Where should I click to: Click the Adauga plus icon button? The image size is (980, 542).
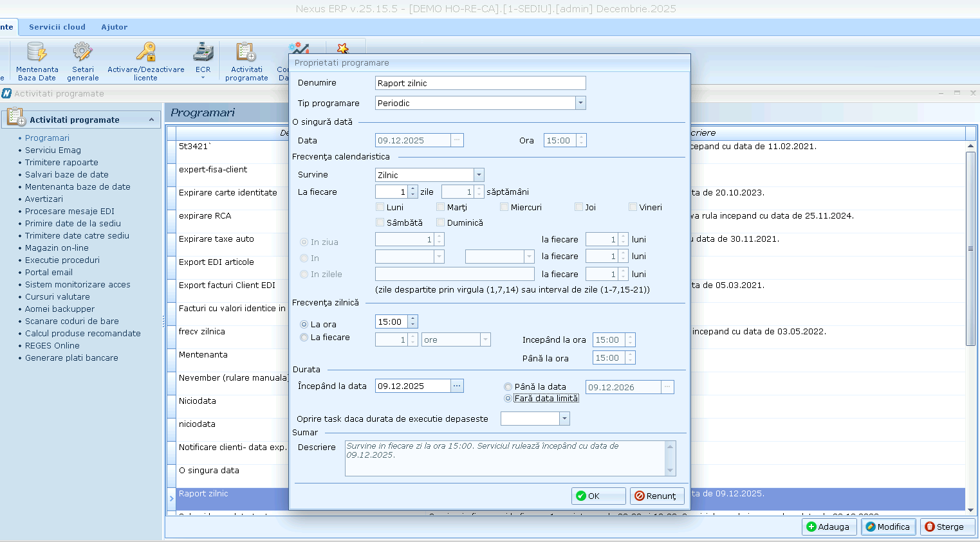828,527
